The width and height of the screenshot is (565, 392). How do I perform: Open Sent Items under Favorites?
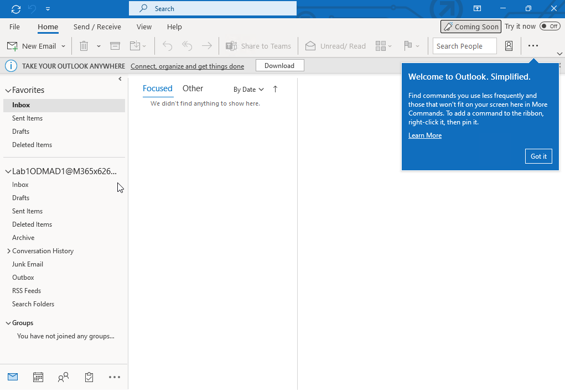tap(27, 118)
